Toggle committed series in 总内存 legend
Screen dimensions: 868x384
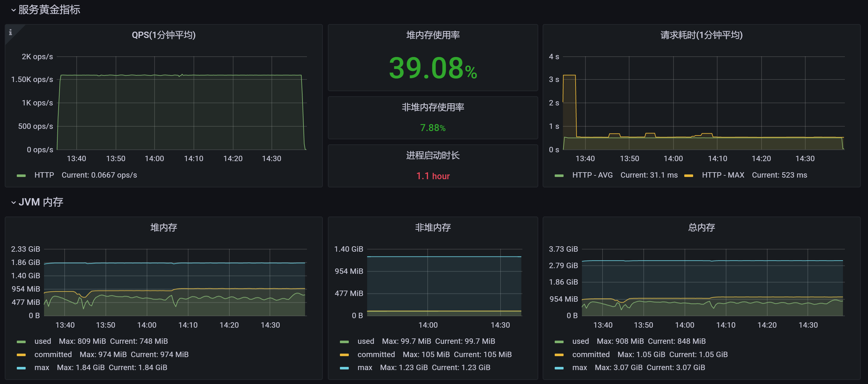click(x=591, y=354)
